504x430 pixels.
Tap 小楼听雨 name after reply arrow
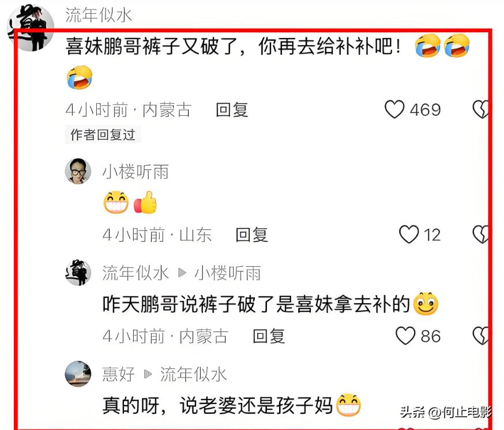click(x=228, y=273)
